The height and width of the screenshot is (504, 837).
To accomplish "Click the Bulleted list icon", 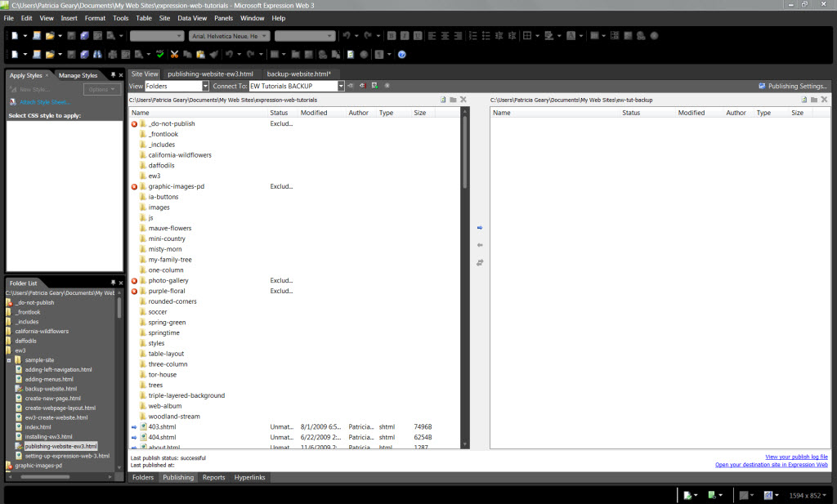I will [486, 36].
